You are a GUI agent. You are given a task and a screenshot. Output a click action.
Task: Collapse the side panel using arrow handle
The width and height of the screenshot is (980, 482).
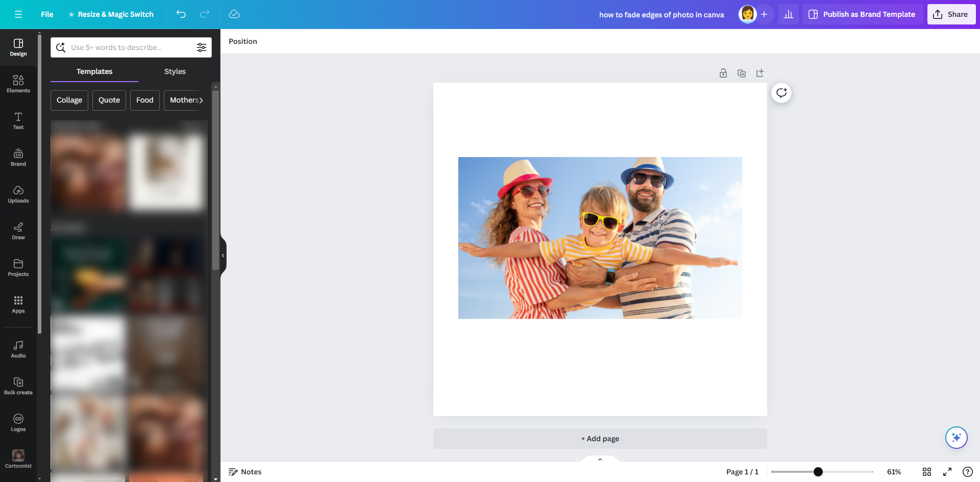(x=223, y=256)
